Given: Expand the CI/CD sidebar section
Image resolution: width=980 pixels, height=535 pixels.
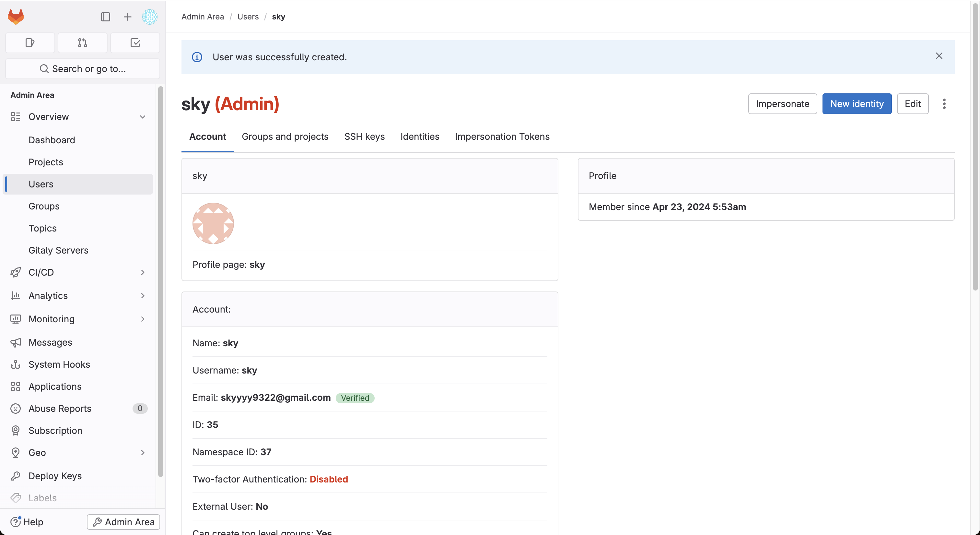Looking at the screenshot, I should (x=143, y=272).
